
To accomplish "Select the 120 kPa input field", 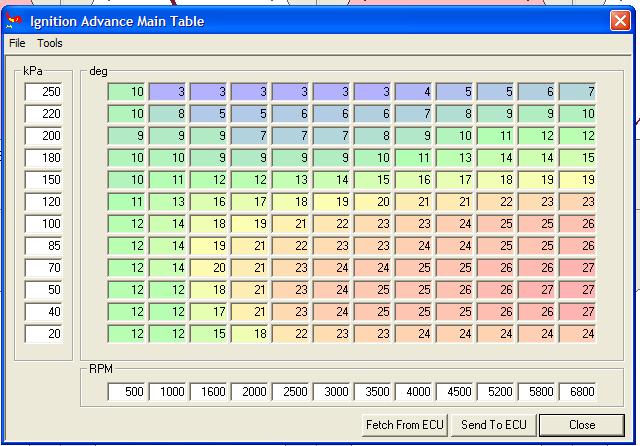I will tap(43, 202).
